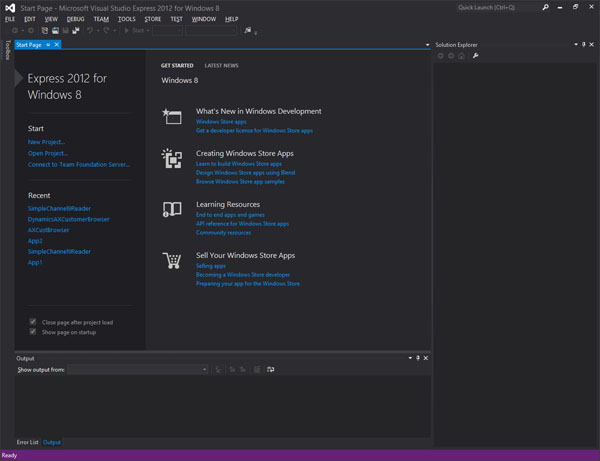Click the Start debugging button
The image size is (600, 461).
click(x=134, y=31)
